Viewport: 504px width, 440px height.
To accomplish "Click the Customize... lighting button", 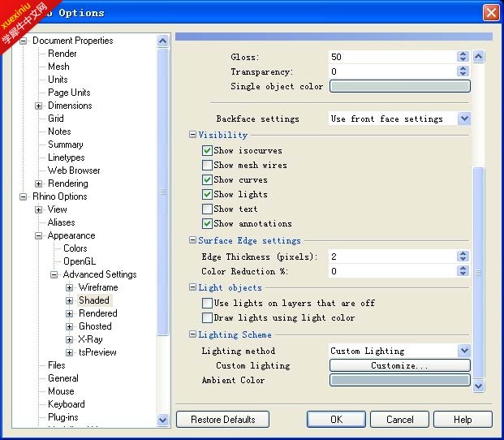I will pos(400,366).
